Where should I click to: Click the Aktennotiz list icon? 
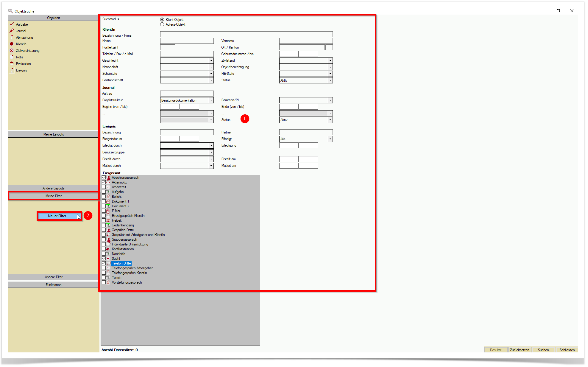[108, 182]
